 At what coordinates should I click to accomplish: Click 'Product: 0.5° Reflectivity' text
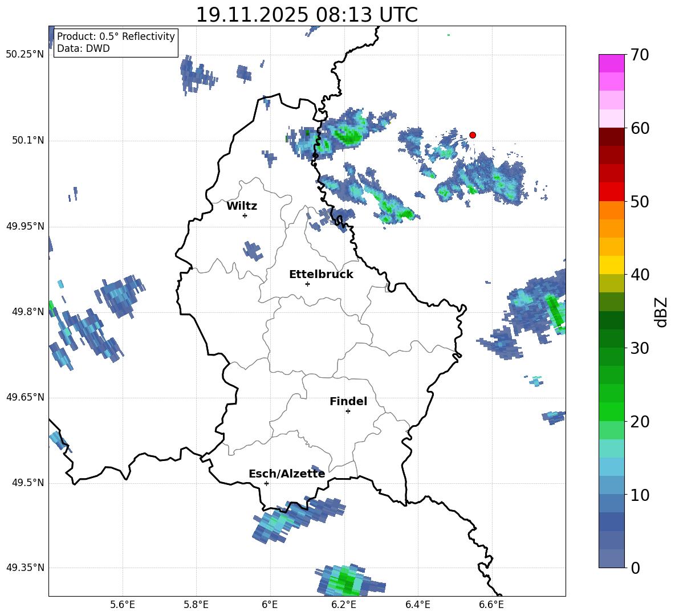[116, 36]
